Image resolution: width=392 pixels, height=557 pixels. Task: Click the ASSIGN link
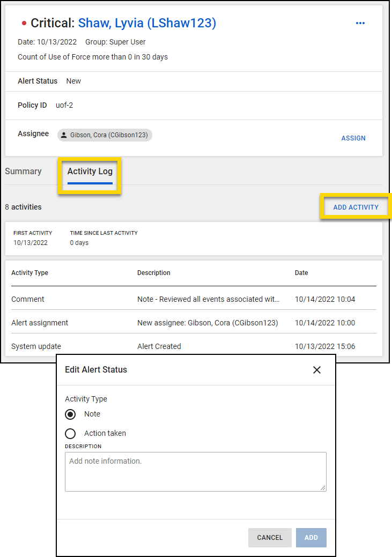[x=353, y=138]
